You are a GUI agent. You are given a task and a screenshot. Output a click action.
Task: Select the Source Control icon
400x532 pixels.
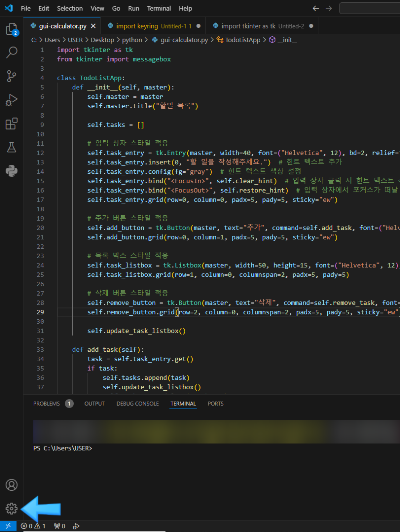[12, 76]
